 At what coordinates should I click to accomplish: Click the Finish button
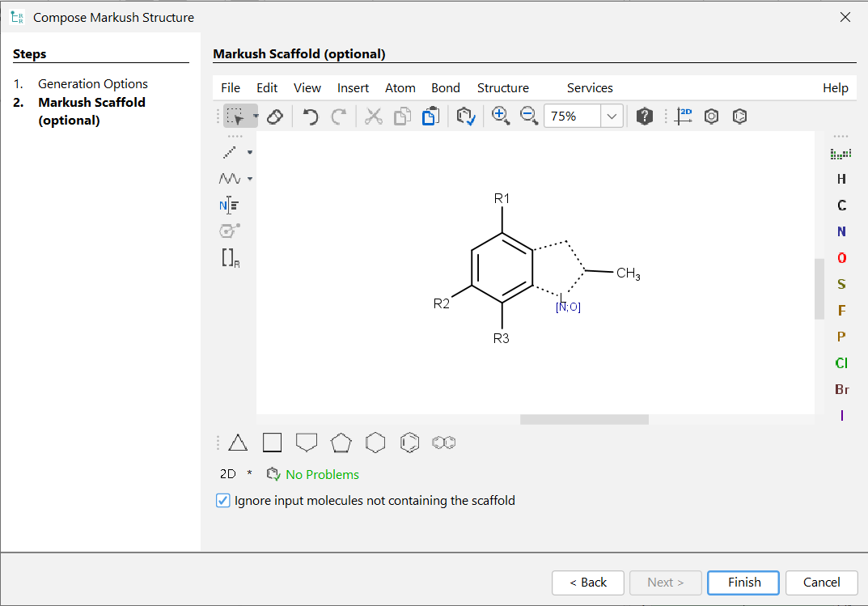tap(743, 583)
